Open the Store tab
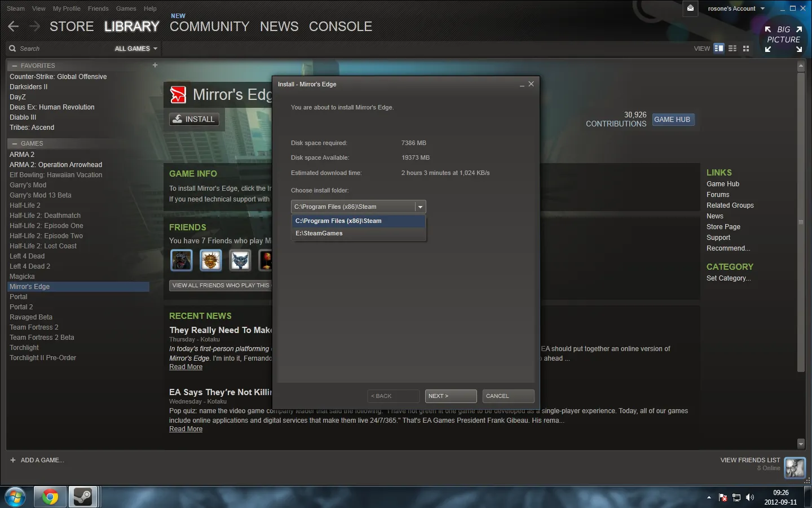 coord(72,27)
